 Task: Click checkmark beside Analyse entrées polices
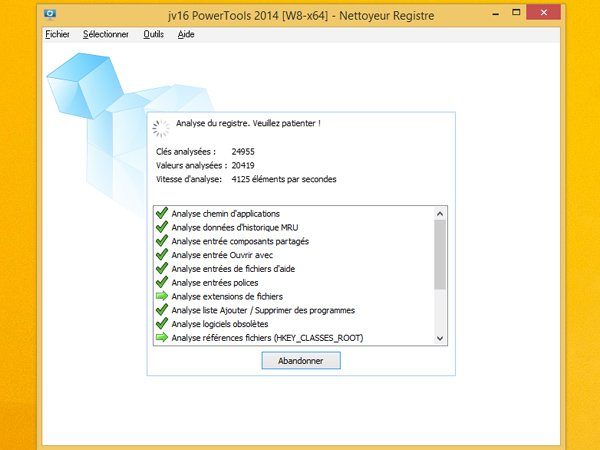tap(162, 282)
